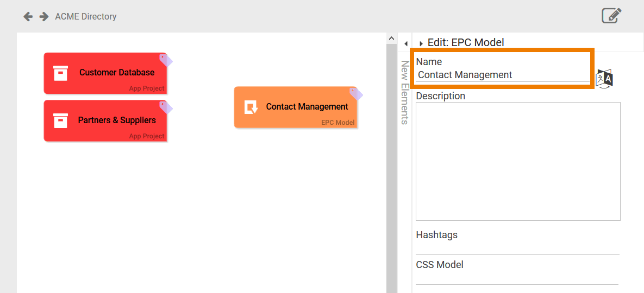This screenshot has width=644, height=293.
Task: Click into the Description text area
Action: (x=517, y=161)
